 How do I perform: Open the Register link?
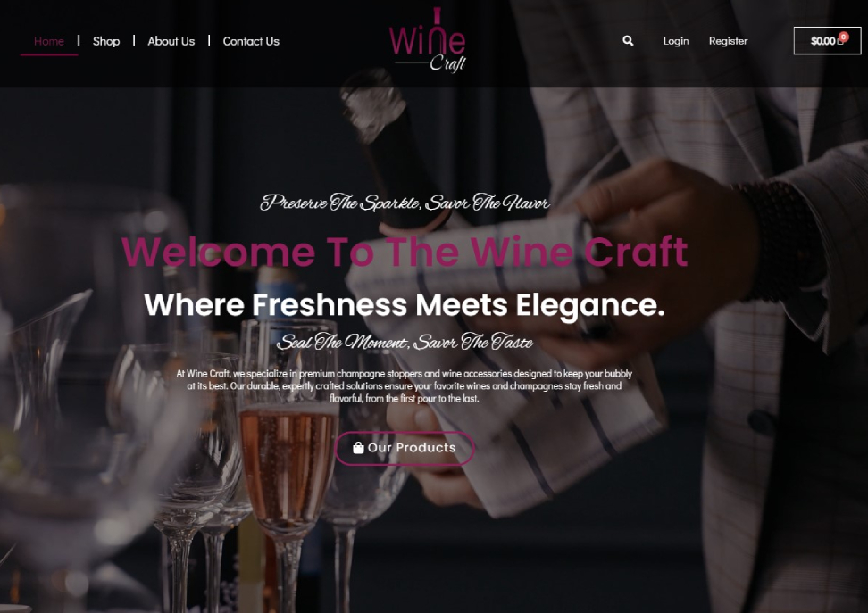[x=728, y=41]
